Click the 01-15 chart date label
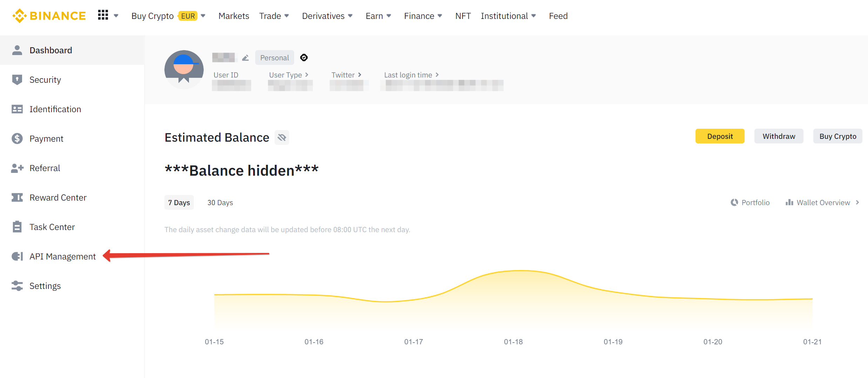The image size is (868, 378). pos(214,342)
